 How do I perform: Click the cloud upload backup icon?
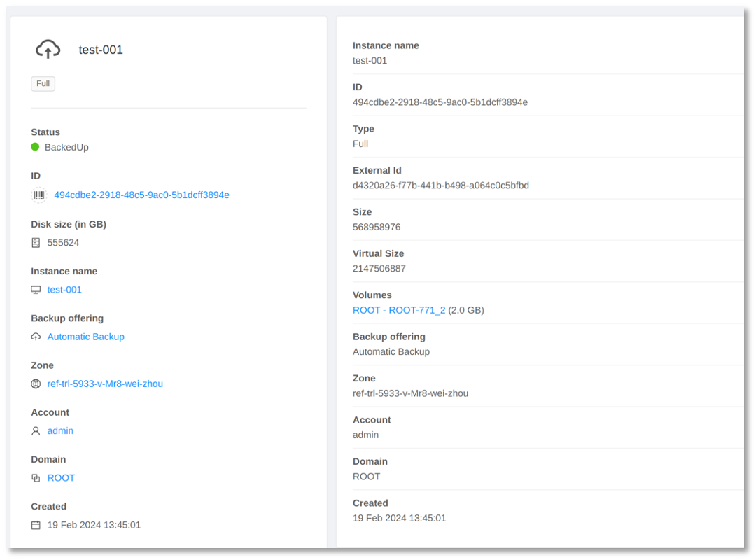[x=48, y=49]
